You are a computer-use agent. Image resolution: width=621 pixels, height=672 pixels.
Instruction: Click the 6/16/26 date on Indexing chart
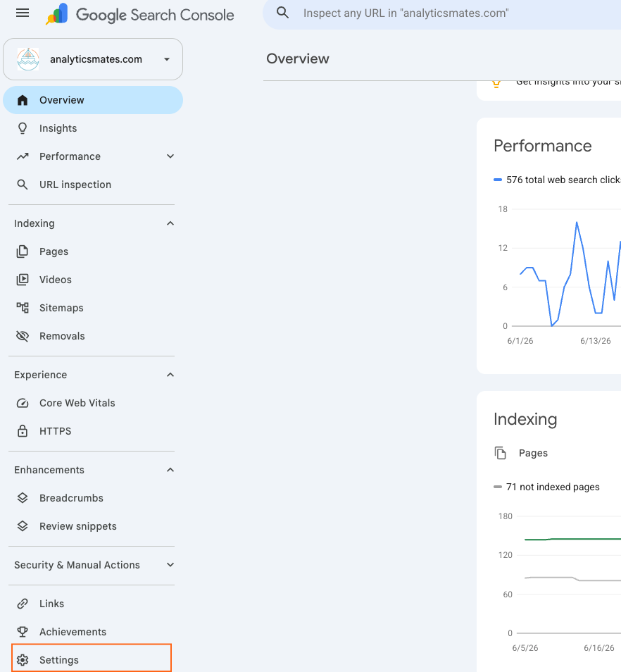pos(598,648)
